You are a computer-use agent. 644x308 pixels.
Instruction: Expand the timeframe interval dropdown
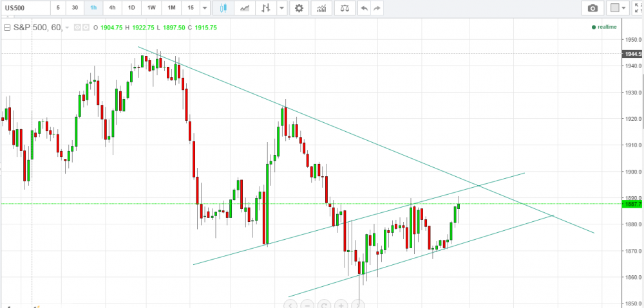point(205,8)
